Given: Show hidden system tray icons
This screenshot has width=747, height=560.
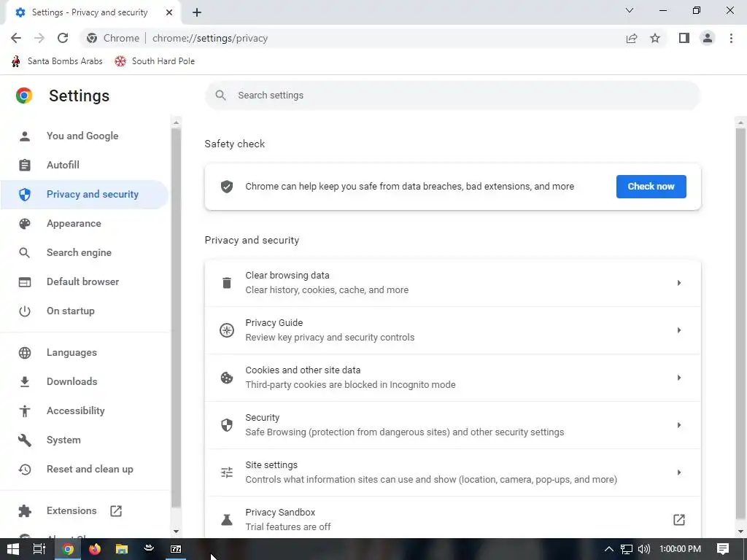Looking at the screenshot, I should pos(609,549).
